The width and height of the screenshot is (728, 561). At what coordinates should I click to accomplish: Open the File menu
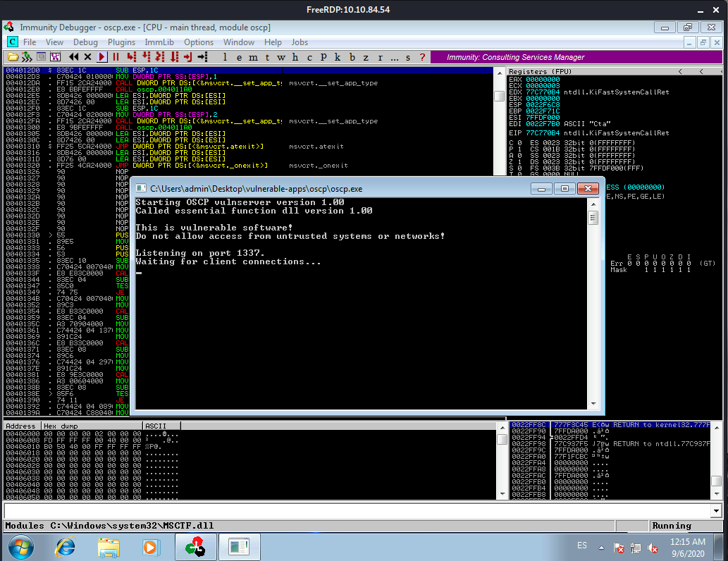[30, 42]
